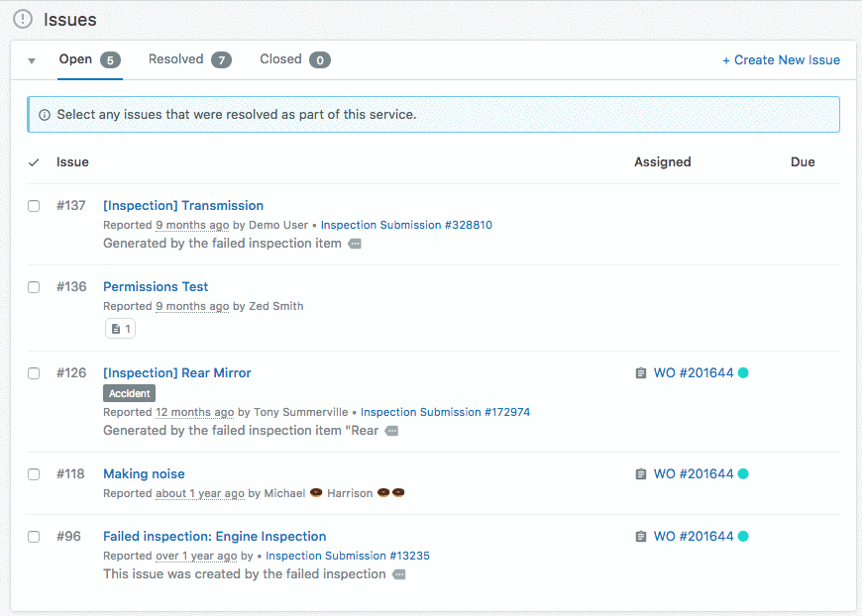Check the Permissions Test issue checkbox

point(34,287)
